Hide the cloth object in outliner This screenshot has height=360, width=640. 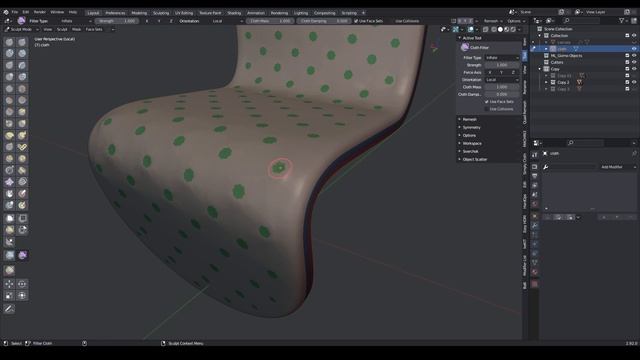634,49
